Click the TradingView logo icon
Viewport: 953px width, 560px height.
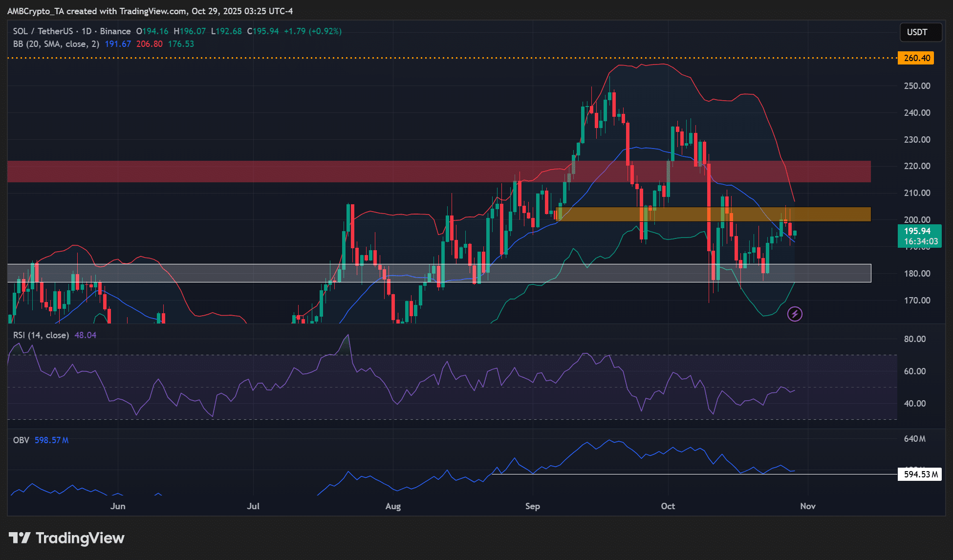point(20,538)
